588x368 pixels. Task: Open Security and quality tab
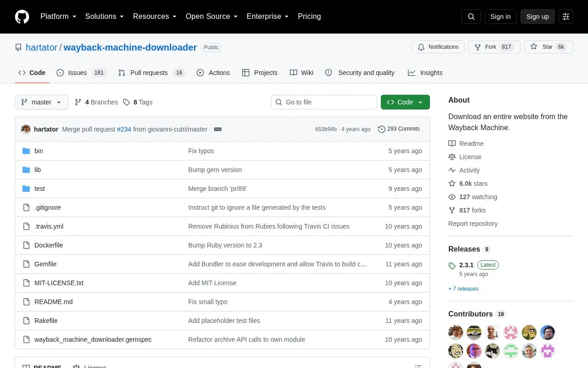[x=360, y=73]
